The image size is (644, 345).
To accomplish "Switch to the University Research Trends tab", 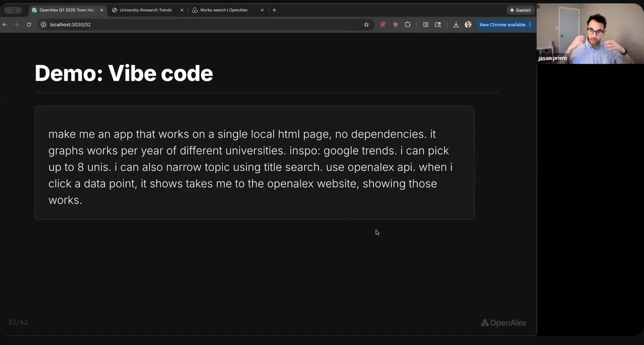I will (145, 10).
